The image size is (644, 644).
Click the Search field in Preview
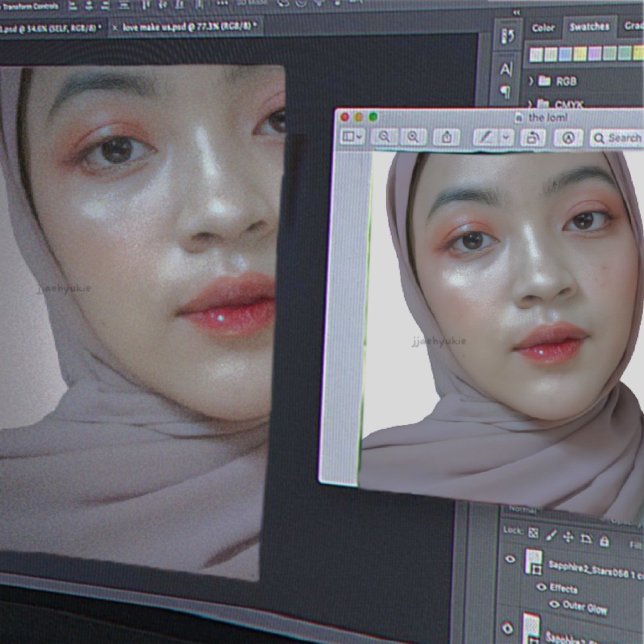point(618,138)
